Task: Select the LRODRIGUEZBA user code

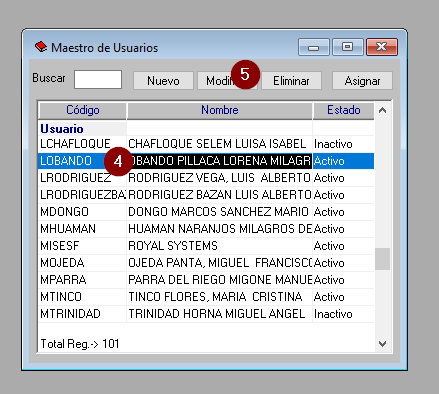Action: 83,195
